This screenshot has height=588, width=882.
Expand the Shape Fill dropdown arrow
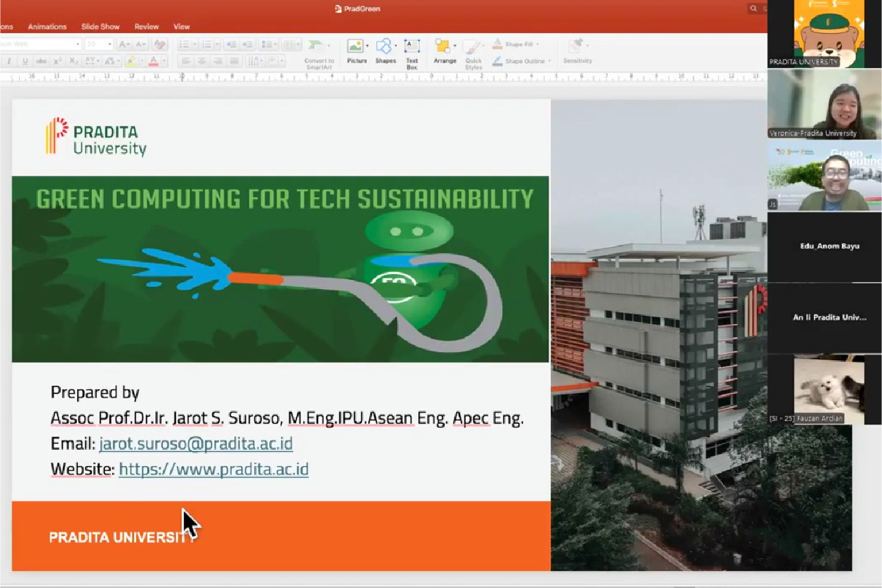point(538,44)
